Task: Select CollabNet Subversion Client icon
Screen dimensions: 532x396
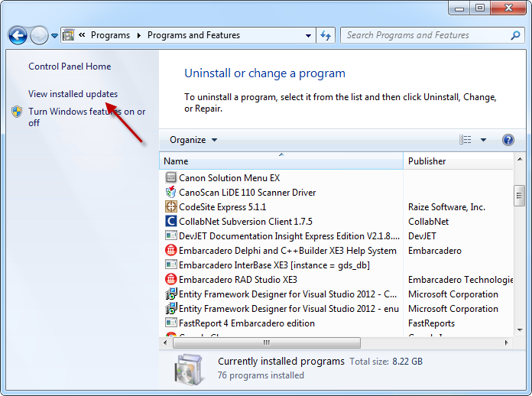Action: [171, 221]
